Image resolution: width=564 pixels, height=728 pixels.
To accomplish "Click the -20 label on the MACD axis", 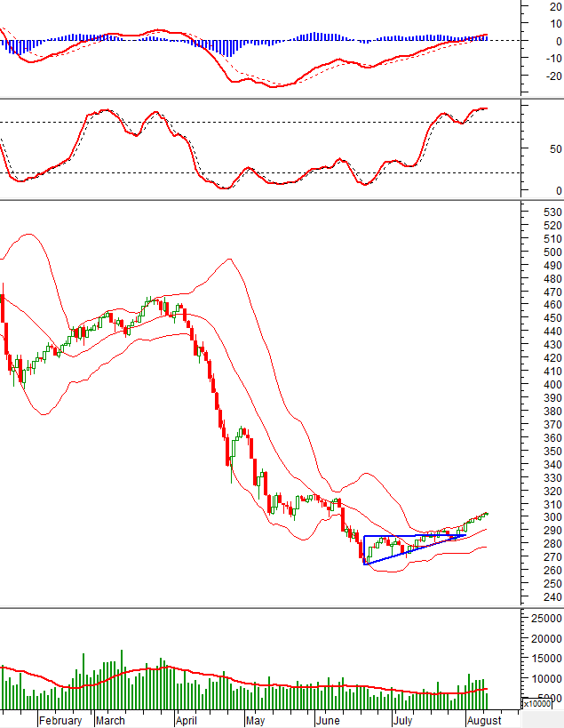I will [553, 76].
